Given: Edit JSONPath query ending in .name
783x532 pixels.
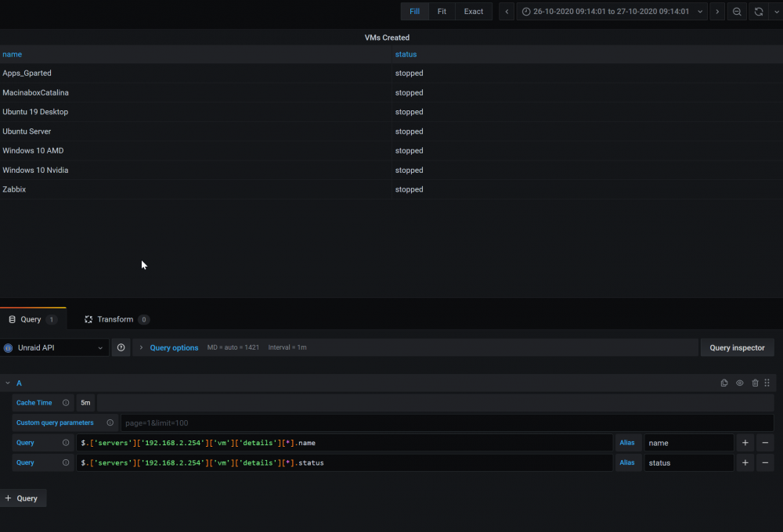Looking at the screenshot, I should pyautogui.click(x=344, y=443).
